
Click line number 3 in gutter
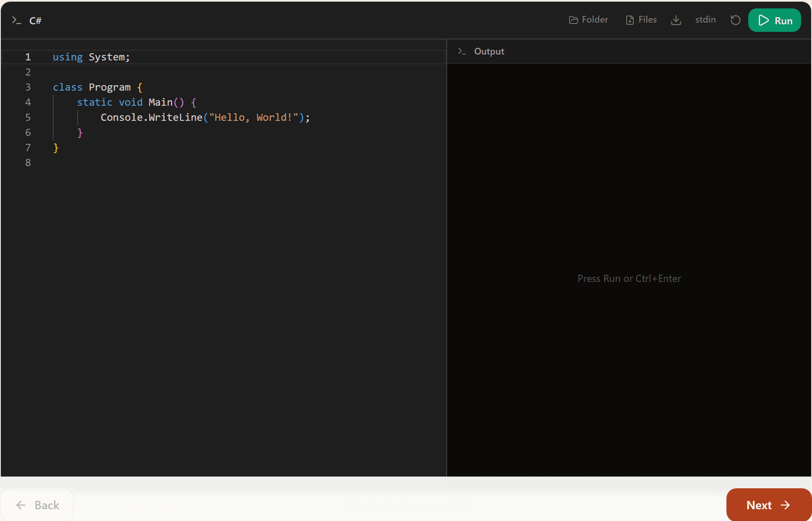[28, 87]
